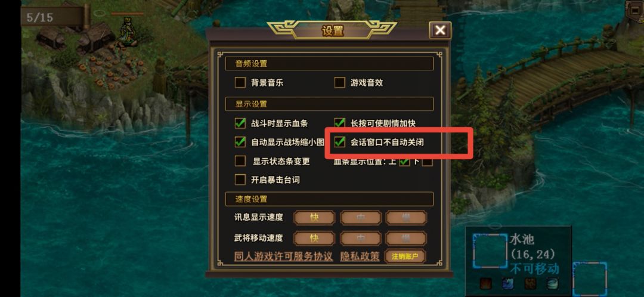This screenshot has height=297, width=644.
Task: Check 显示状态条变更 option
Action: pos(240,161)
